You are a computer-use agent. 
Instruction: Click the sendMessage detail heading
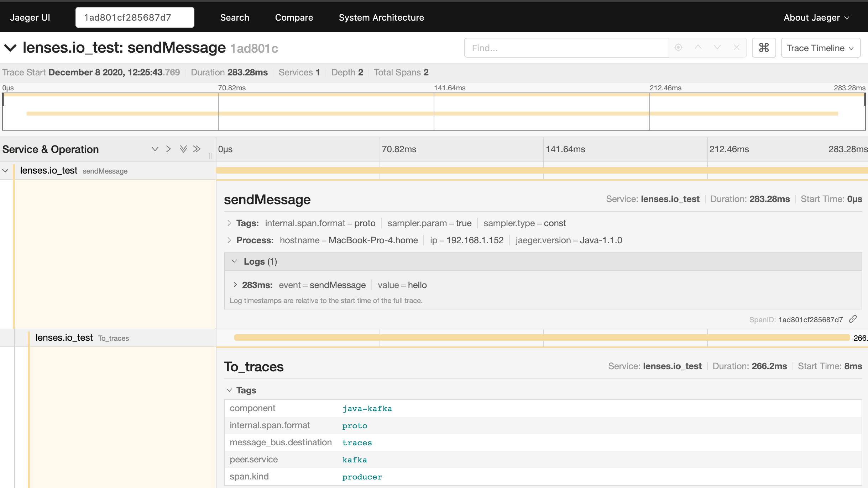267,200
